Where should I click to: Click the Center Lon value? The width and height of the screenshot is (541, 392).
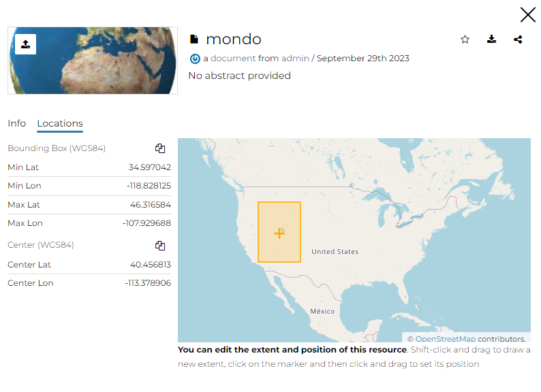click(148, 283)
